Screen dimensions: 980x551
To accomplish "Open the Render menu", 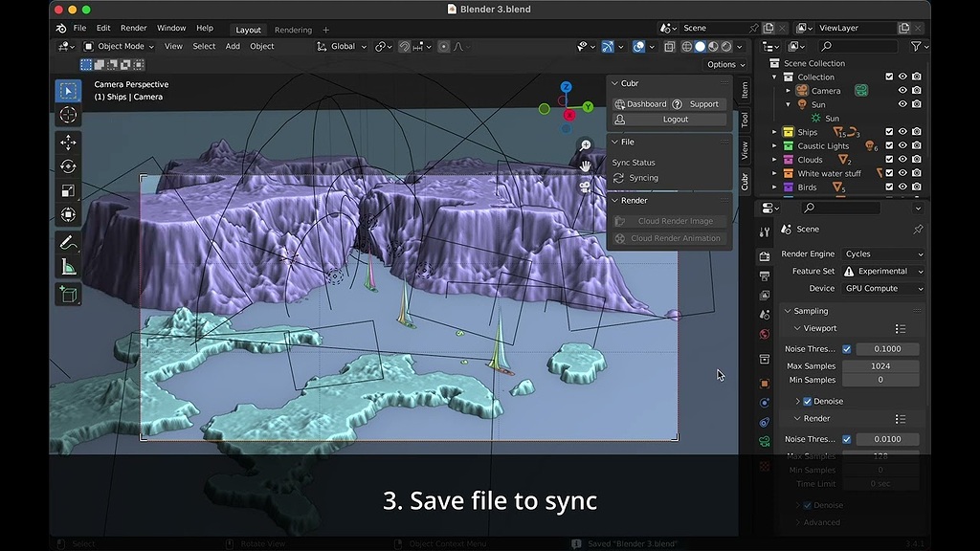I will pyautogui.click(x=134, y=28).
